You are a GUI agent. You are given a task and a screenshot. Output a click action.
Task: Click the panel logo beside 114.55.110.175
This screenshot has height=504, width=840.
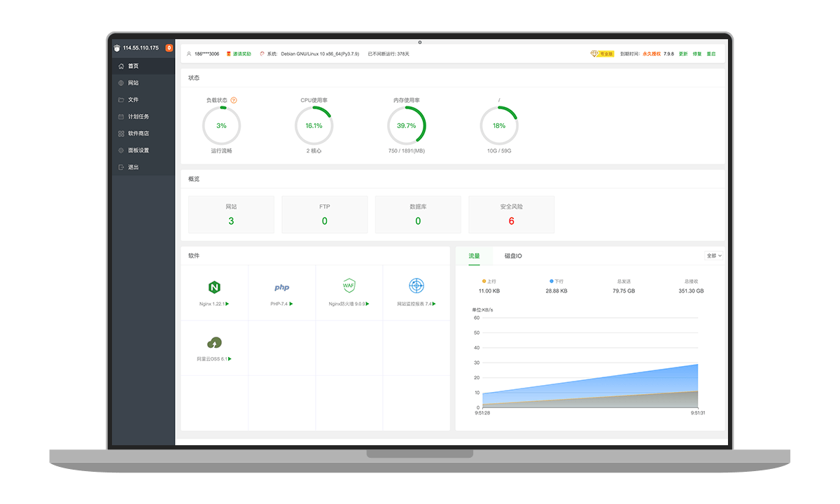(x=117, y=48)
